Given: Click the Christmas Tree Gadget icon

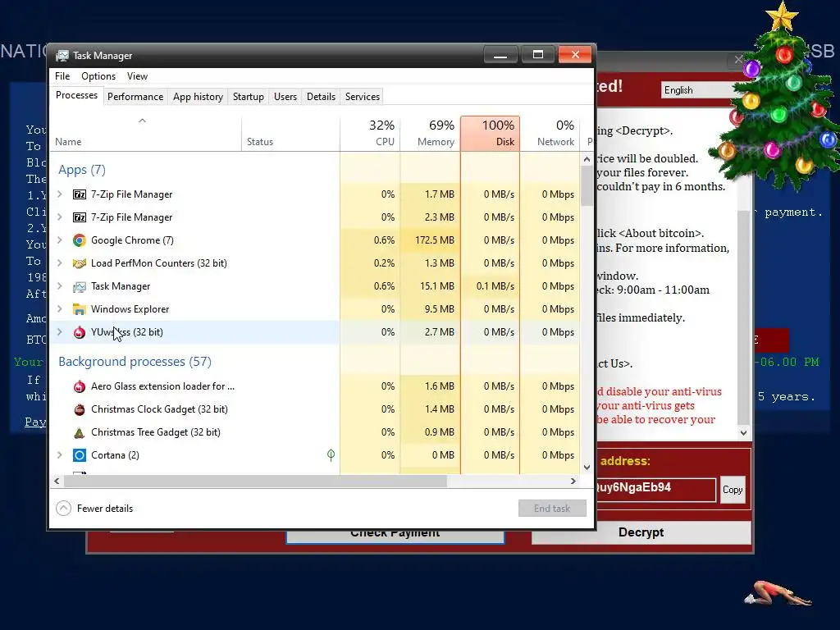Looking at the screenshot, I should tap(80, 433).
